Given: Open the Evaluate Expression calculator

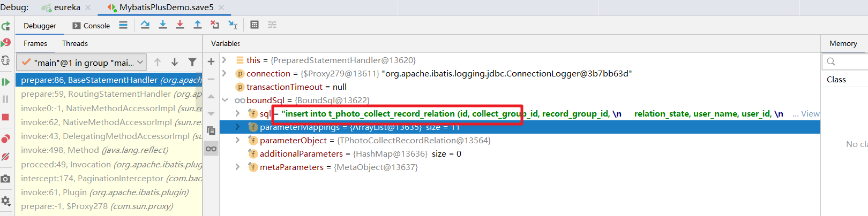Looking at the screenshot, I should click(x=255, y=25).
